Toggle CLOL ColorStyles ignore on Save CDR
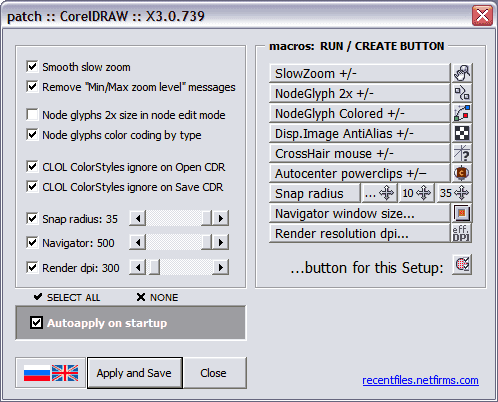This screenshot has width=498, height=402. (x=32, y=187)
